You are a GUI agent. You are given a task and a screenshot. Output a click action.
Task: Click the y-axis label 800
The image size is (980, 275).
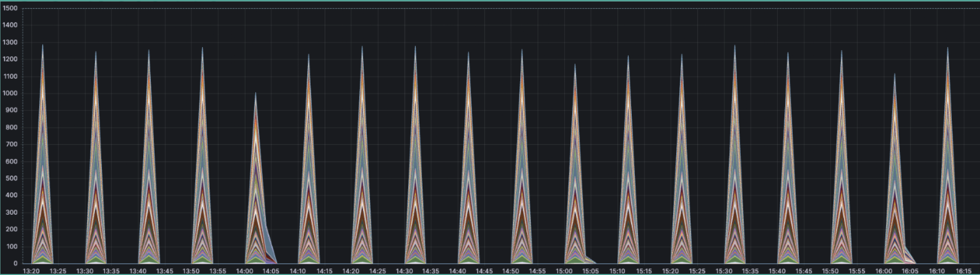(12, 127)
